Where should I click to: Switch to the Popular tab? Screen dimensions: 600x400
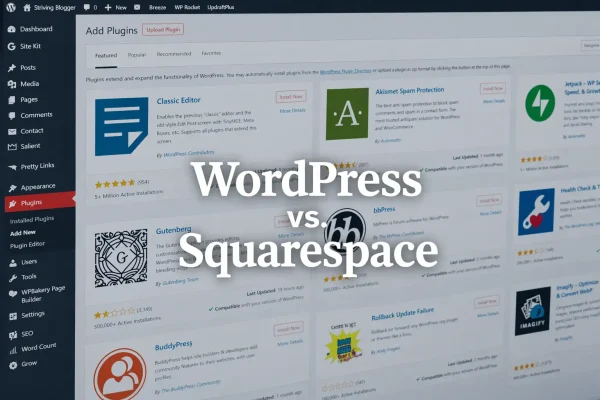pyautogui.click(x=136, y=53)
